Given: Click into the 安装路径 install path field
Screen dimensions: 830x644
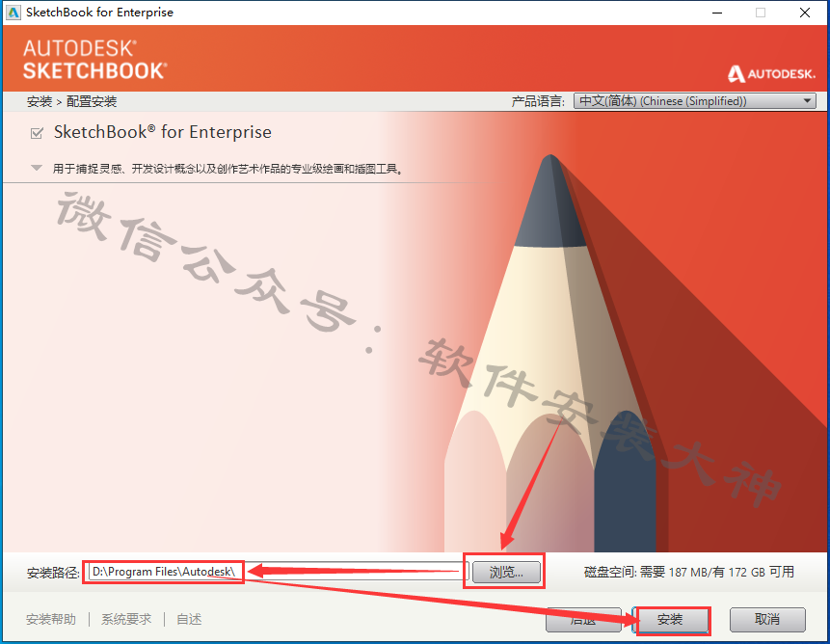Looking at the screenshot, I should tap(279, 572).
